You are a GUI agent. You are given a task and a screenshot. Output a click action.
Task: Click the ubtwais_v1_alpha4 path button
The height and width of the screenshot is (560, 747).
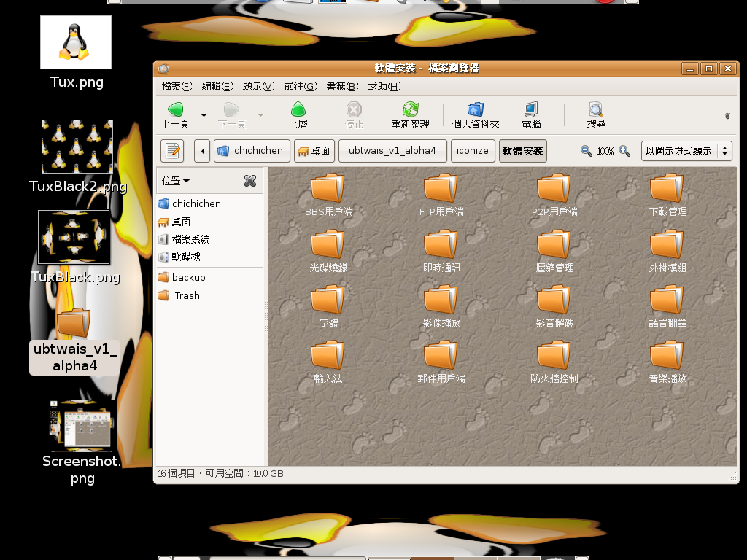(x=392, y=151)
